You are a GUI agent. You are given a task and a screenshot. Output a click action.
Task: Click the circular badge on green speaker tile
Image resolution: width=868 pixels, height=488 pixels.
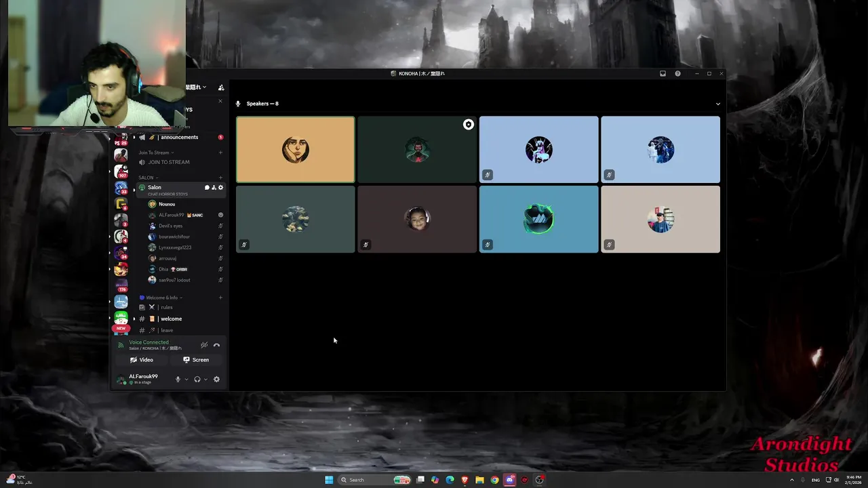click(468, 125)
